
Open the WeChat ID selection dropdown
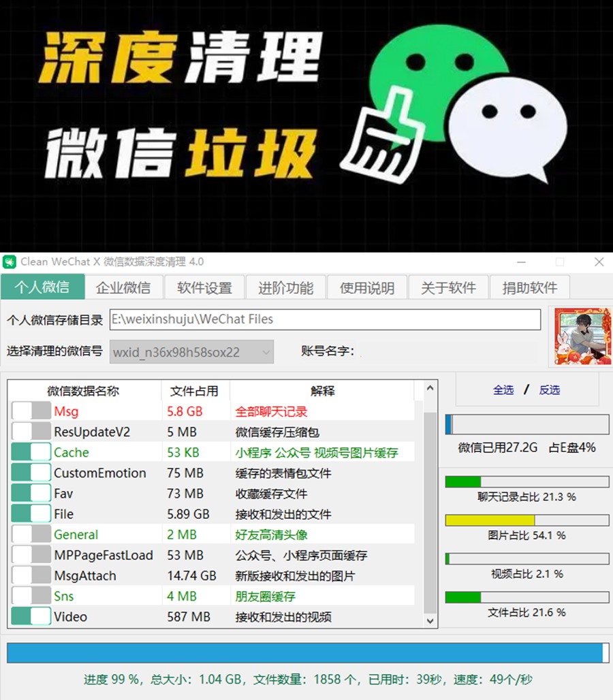(191, 352)
